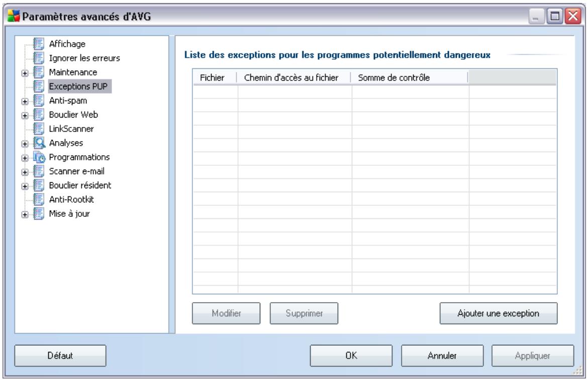Open Programmations settings label
This screenshot has height=380, width=588.
coord(79,157)
